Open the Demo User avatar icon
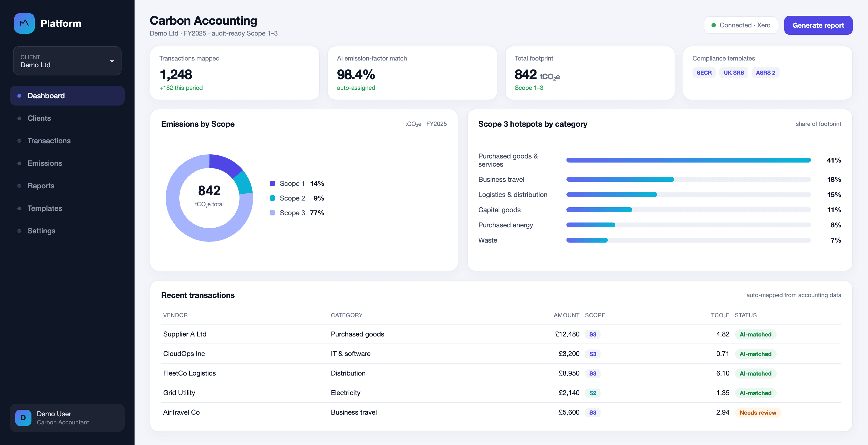 [23, 418]
